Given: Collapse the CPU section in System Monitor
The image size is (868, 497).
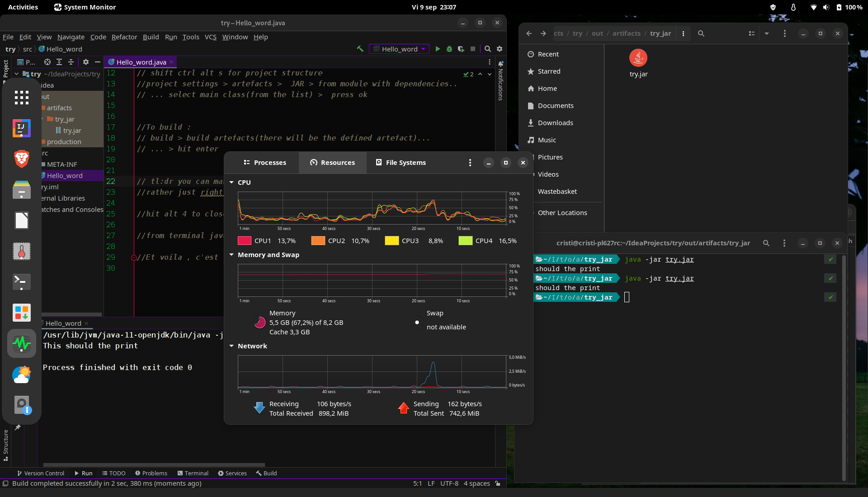Looking at the screenshot, I should click(x=231, y=183).
